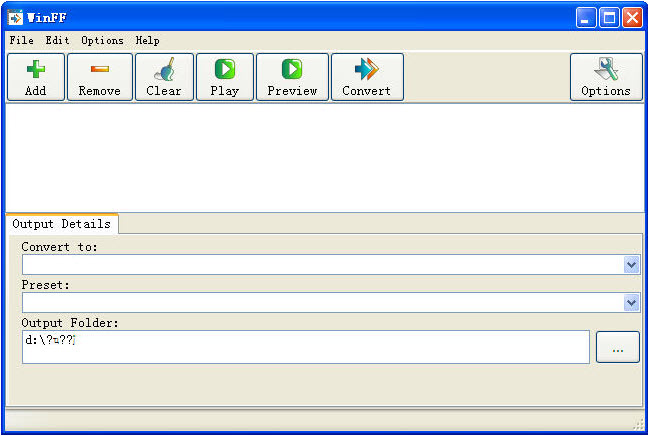Image resolution: width=648 pixels, height=436 pixels.
Task: Maximize the WinFF window
Action: (609, 18)
